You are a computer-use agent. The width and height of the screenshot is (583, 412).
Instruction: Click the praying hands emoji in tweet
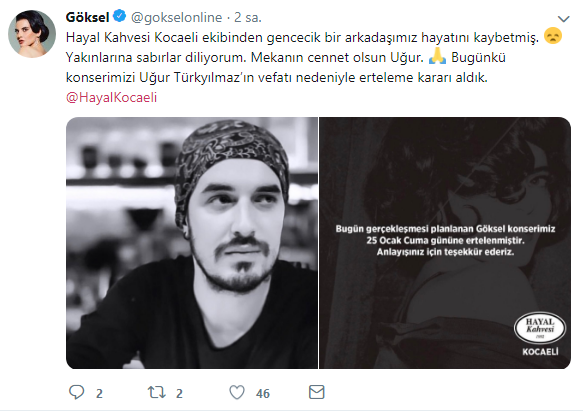(x=437, y=56)
